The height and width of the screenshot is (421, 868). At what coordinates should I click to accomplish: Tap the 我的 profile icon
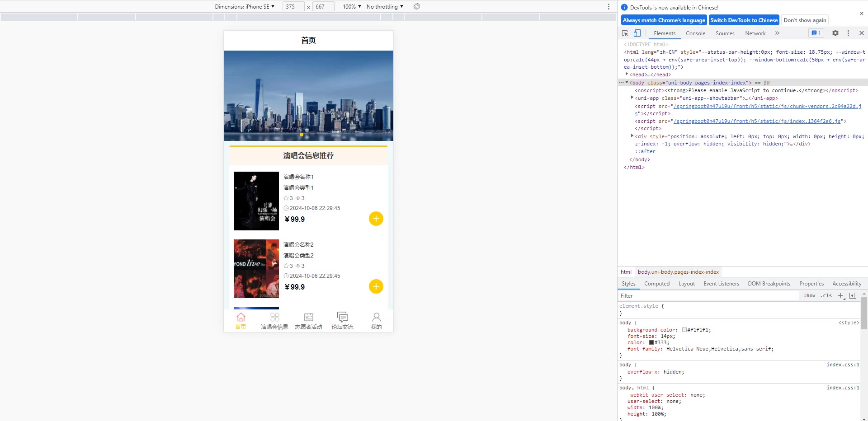376,317
